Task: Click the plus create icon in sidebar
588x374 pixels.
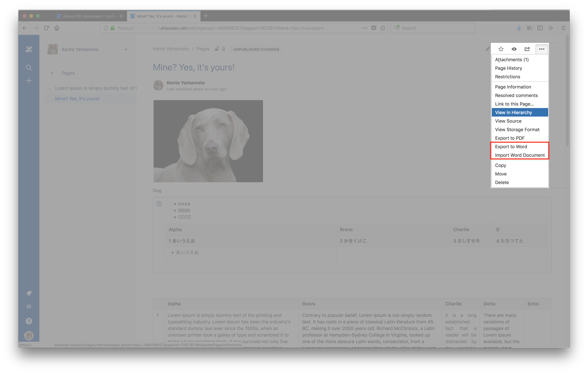Action: (29, 81)
